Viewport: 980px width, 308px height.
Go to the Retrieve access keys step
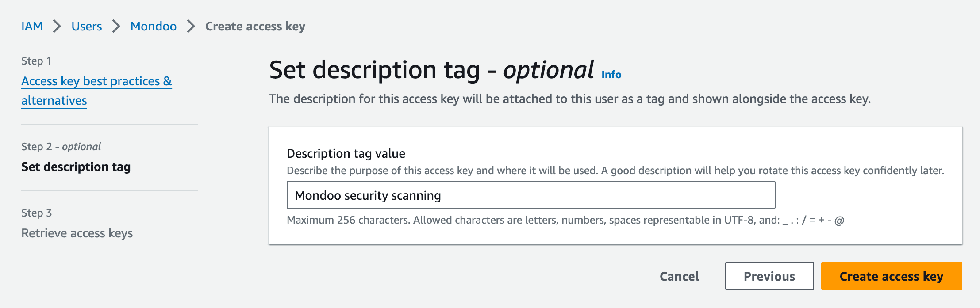(77, 233)
